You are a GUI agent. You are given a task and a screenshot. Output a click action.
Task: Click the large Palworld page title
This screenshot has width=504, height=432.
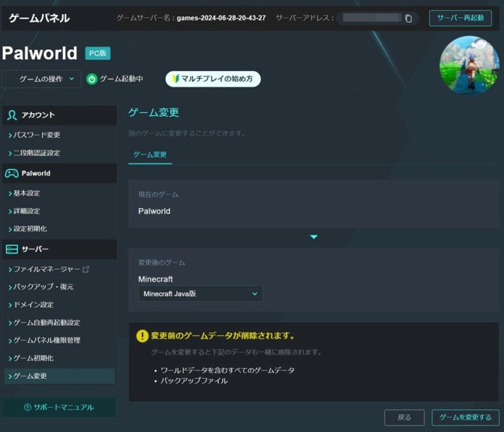point(39,53)
